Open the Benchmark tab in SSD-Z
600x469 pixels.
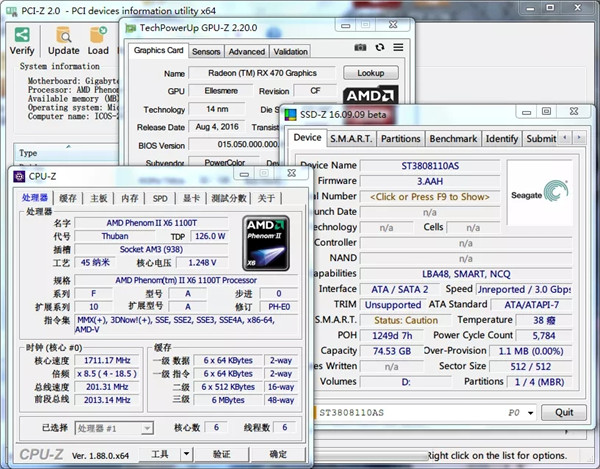453,138
